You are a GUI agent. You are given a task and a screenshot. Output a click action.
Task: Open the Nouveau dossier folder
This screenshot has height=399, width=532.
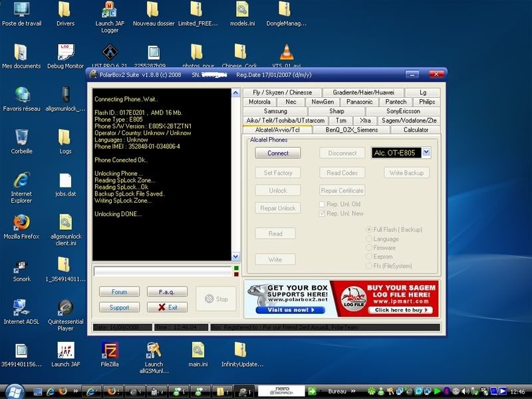click(x=154, y=13)
